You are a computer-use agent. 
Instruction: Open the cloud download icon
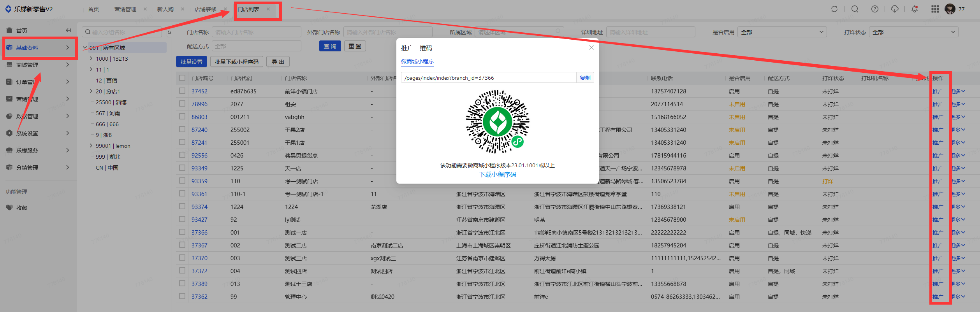point(895,9)
